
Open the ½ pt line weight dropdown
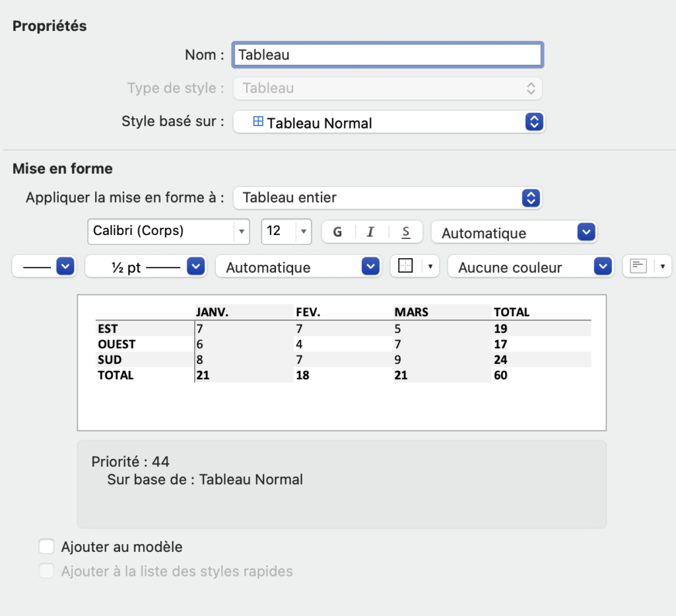point(146,267)
